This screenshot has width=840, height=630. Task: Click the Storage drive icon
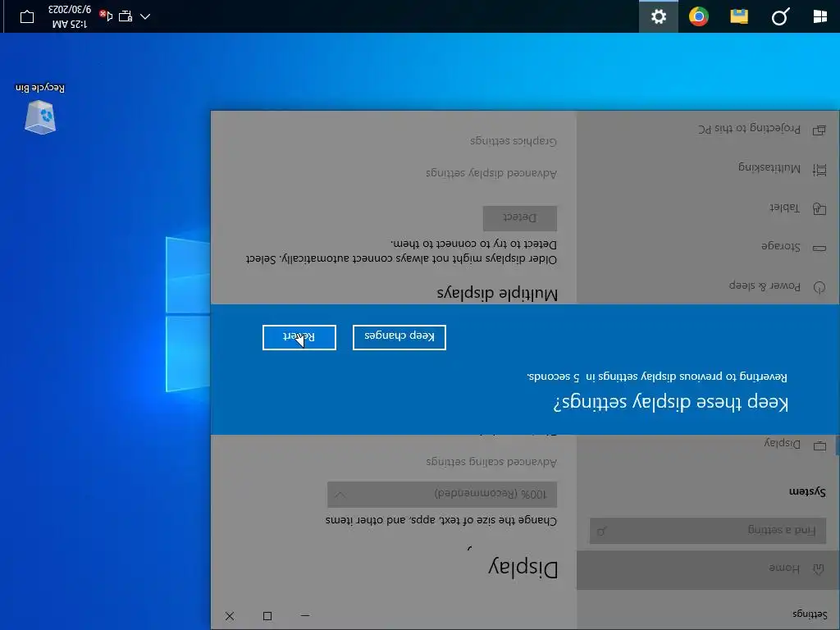[819, 248]
